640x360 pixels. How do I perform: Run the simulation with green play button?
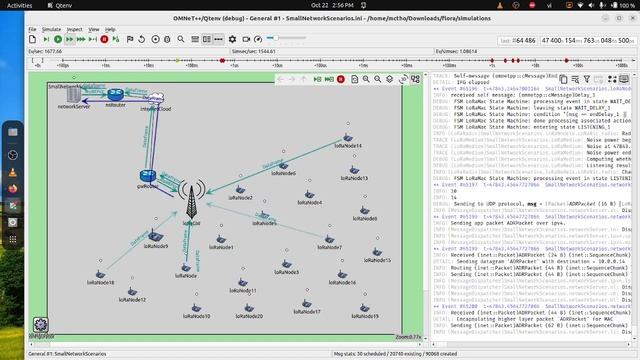tap(58, 39)
